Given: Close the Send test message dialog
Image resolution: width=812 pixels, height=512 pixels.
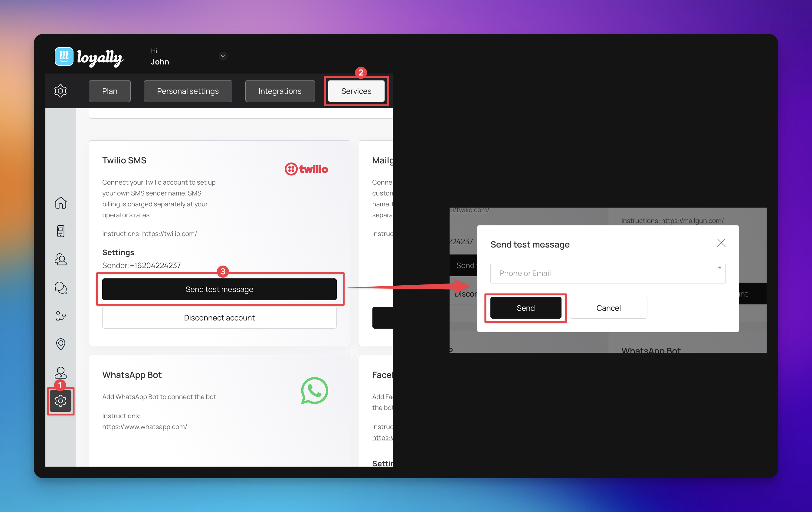Looking at the screenshot, I should 721,243.
